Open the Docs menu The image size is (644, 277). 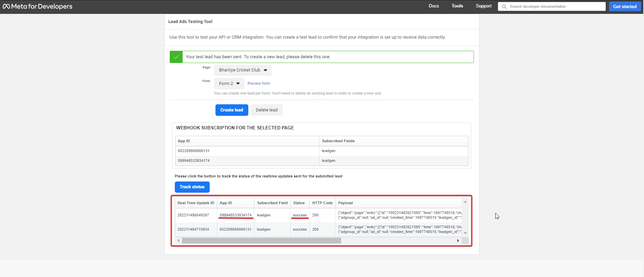(x=434, y=6)
